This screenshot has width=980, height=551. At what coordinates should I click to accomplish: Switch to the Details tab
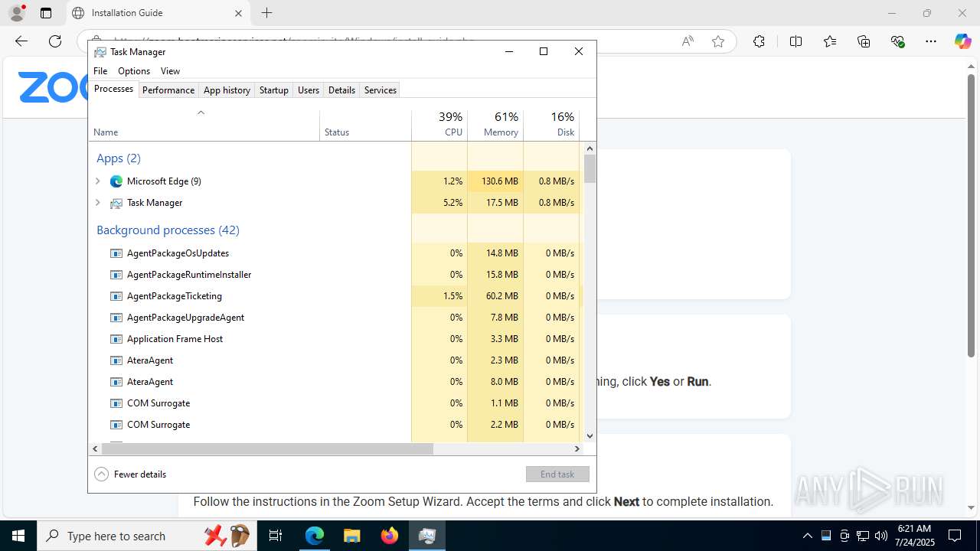tap(341, 90)
